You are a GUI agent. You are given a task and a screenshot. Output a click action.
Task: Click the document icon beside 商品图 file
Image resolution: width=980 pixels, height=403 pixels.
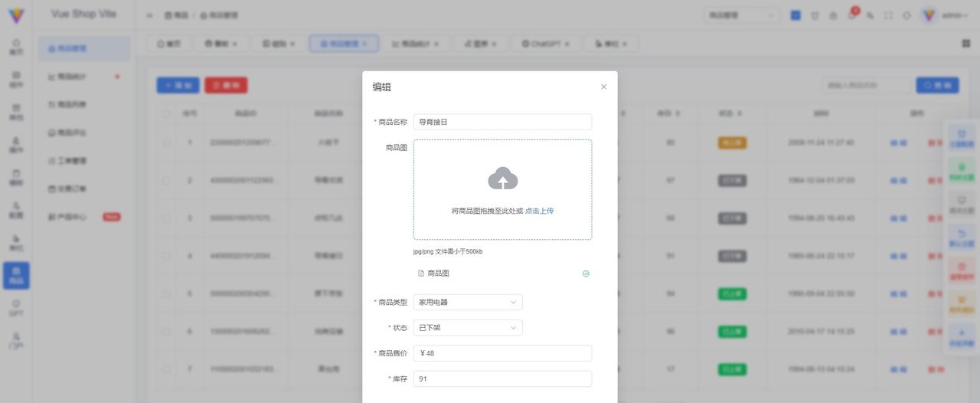click(x=420, y=274)
